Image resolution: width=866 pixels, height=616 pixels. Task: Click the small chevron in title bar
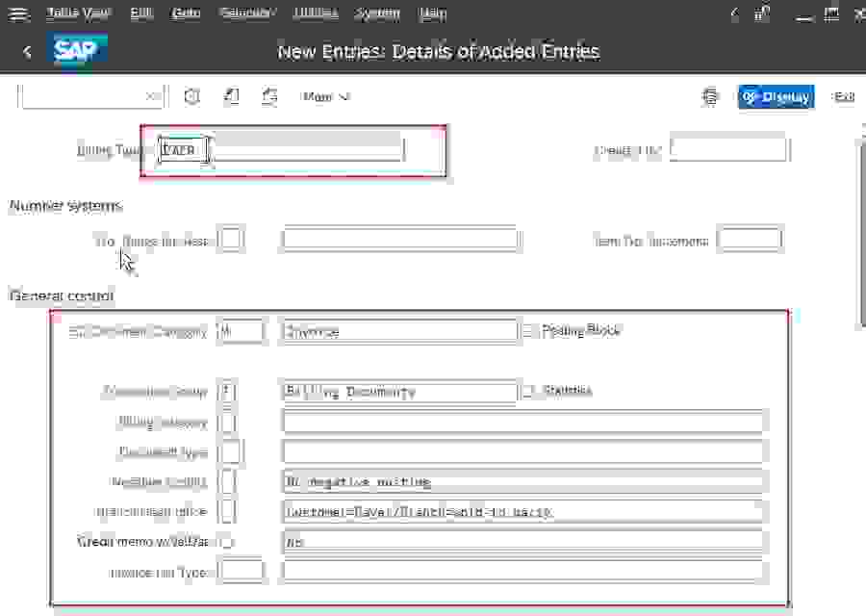point(734,13)
